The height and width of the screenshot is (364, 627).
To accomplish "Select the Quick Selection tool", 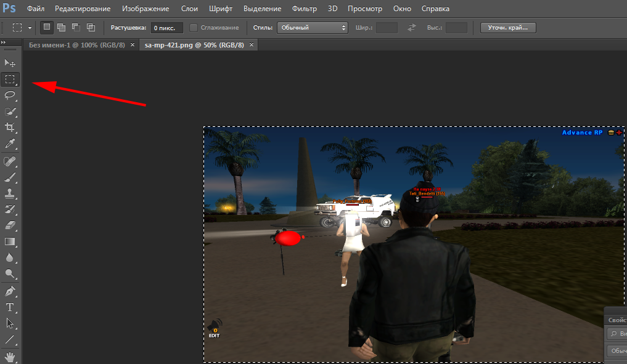I will 10,111.
